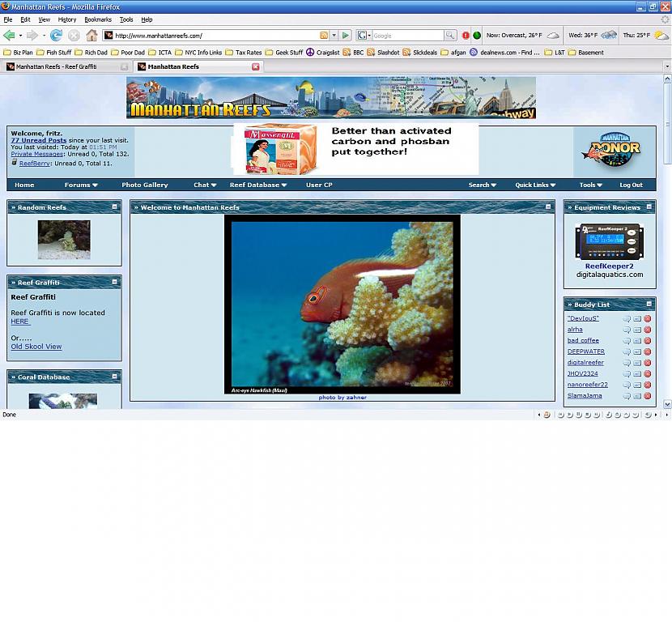Viewport: 672px width, 622px height.
Task: Click the message card icon for JHOV2324
Action: (x=637, y=374)
